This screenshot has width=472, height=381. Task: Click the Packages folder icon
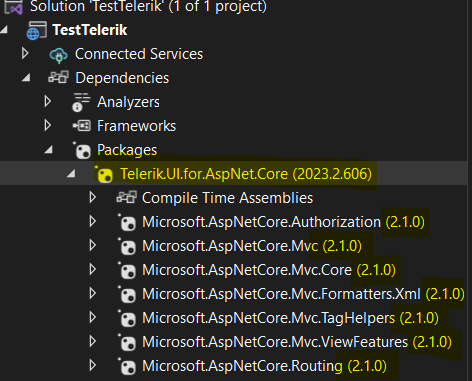[x=82, y=151]
